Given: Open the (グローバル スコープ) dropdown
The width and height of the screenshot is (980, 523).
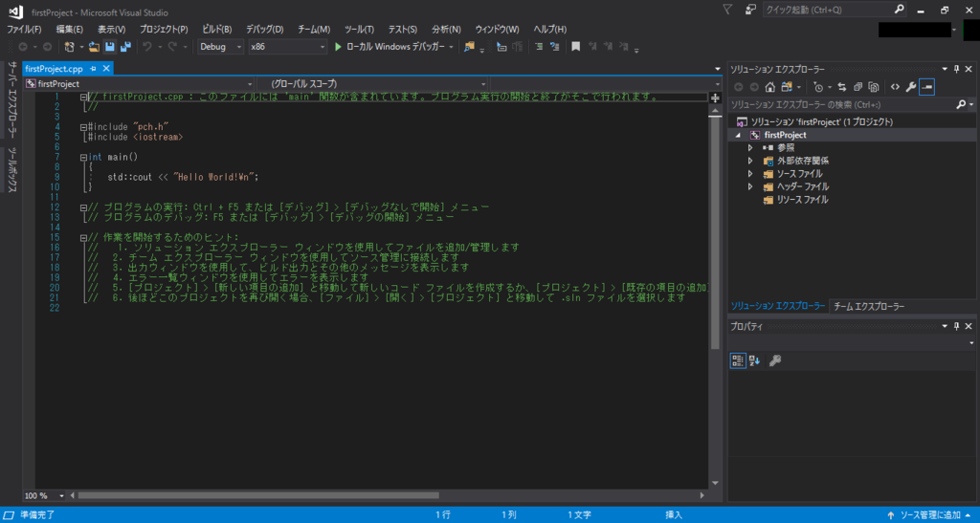Looking at the screenshot, I should [372, 83].
